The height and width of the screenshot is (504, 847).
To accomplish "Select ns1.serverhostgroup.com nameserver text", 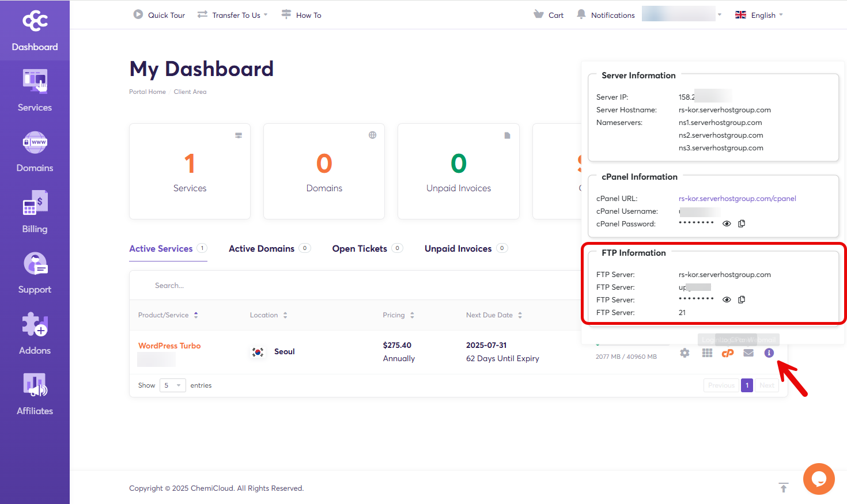I will tap(720, 123).
